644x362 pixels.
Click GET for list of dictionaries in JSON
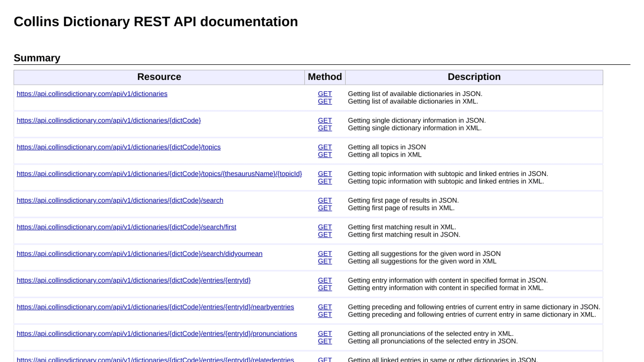[325, 94]
